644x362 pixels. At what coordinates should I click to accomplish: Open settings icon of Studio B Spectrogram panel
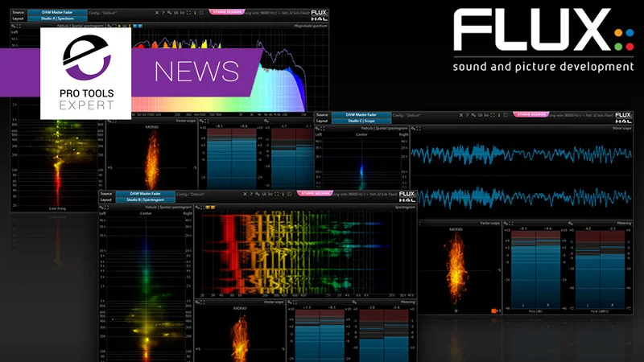click(x=196, y=208)
